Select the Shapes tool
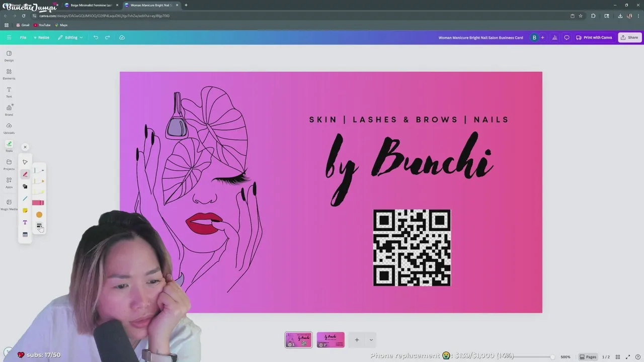The image size is (644, 362). [x=25, y=187]
